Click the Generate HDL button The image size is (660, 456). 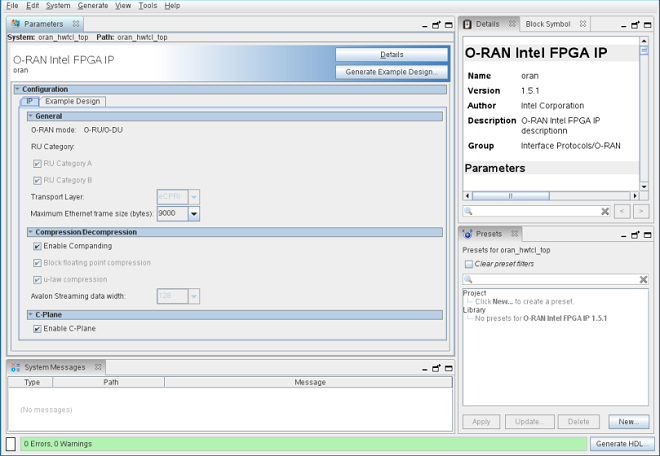622,443
